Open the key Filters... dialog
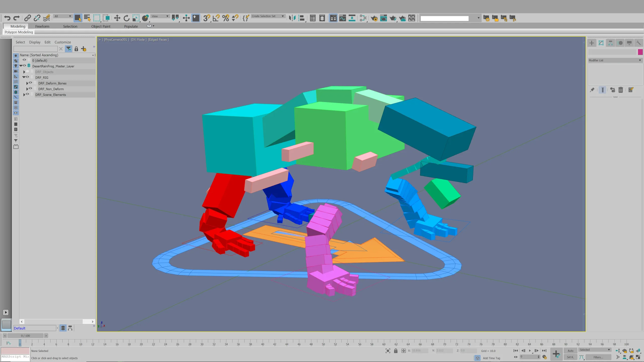 [598, 357]
